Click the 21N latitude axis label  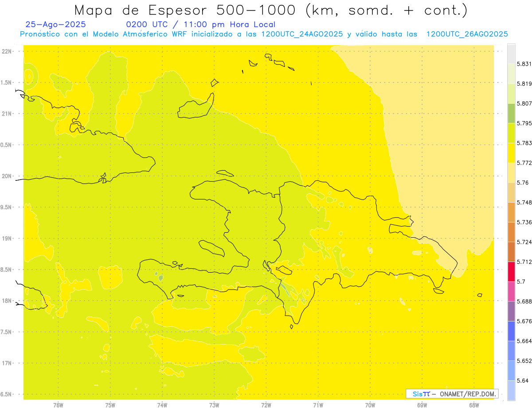point(7,114)
